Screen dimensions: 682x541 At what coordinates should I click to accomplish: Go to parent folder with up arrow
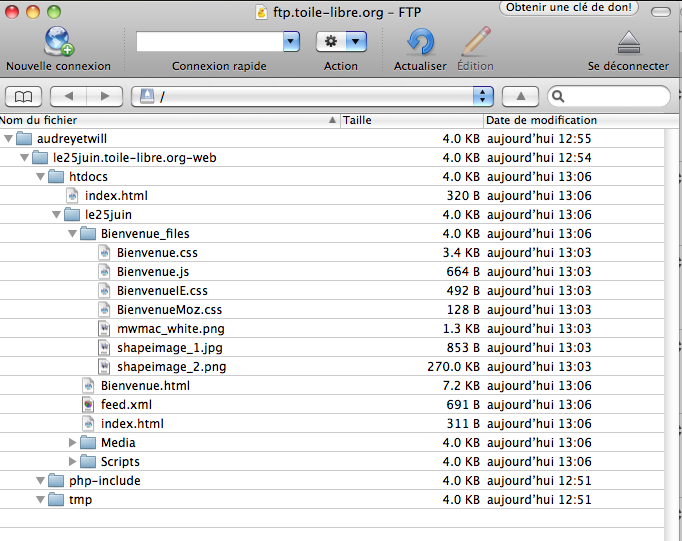(x=520, y=96)
